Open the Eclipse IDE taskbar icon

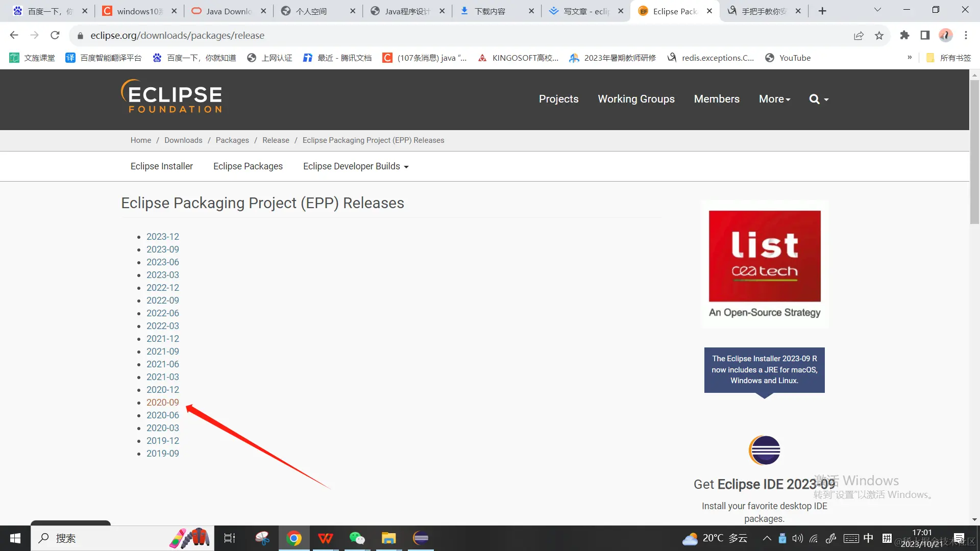(x=421, y=538)
